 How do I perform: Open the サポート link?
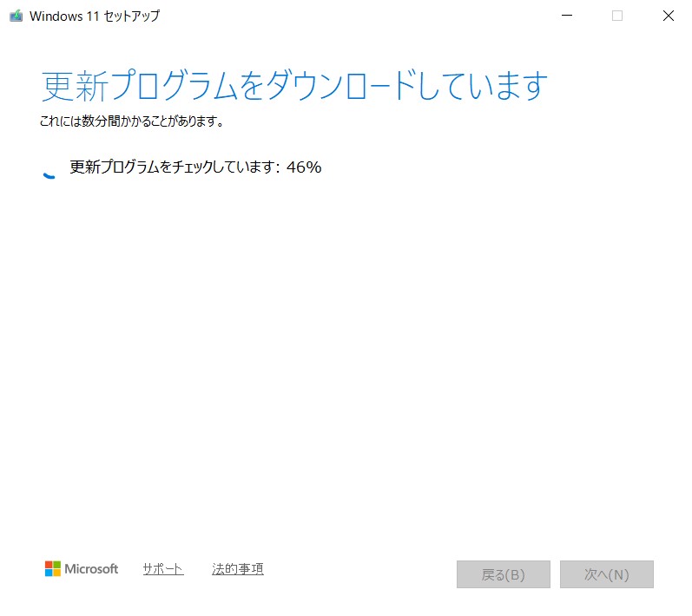click(x=162, y=569)
